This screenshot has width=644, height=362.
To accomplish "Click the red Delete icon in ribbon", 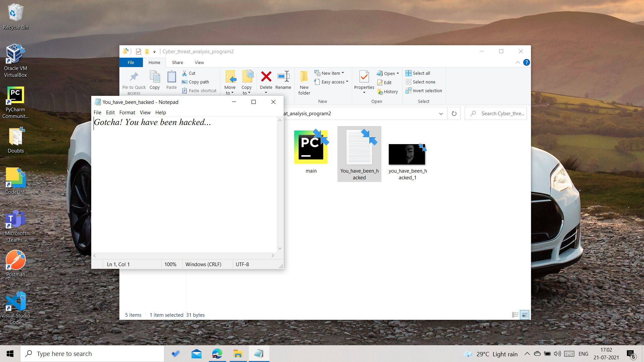I will [266, 77].
